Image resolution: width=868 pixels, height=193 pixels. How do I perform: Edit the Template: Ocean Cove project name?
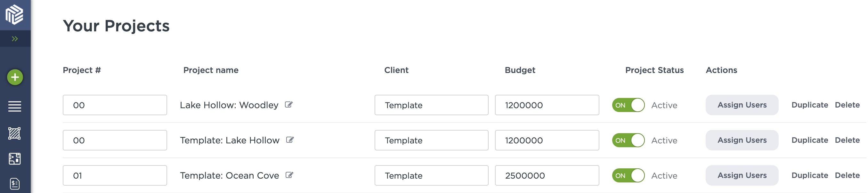289,175
